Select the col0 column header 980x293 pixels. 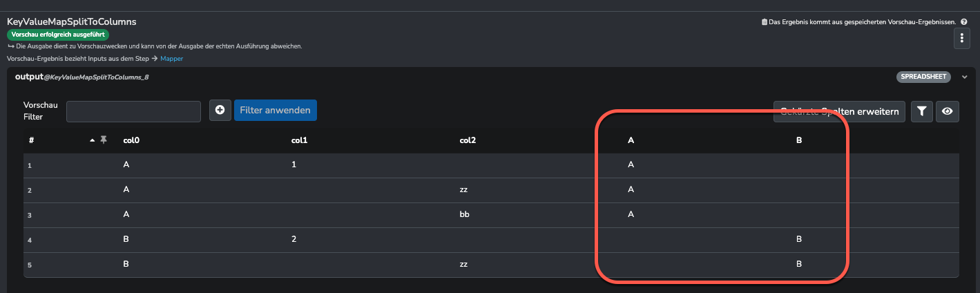[x=131, y=140]
